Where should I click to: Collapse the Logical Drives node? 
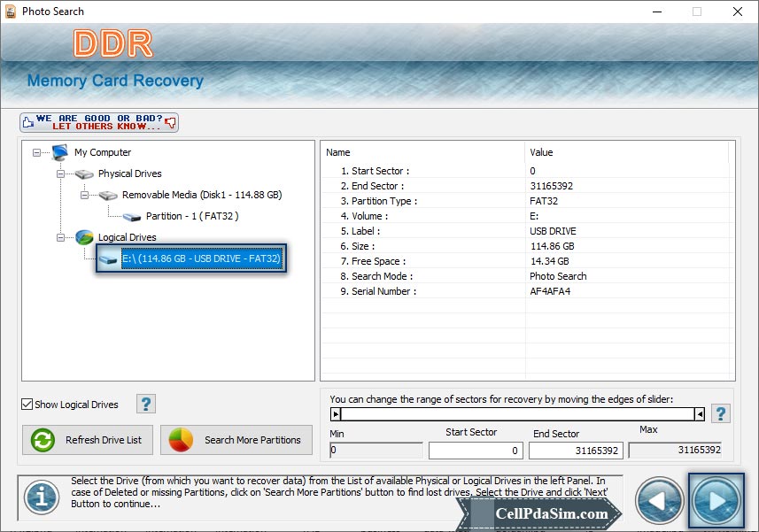[x=60, y=237]
